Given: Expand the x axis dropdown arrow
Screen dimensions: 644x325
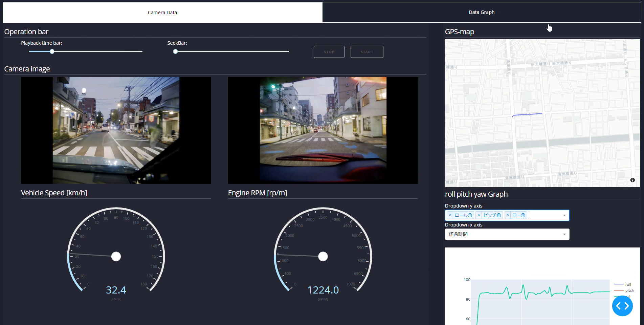Looking at the screenshot, I should (x=564, y=234).
